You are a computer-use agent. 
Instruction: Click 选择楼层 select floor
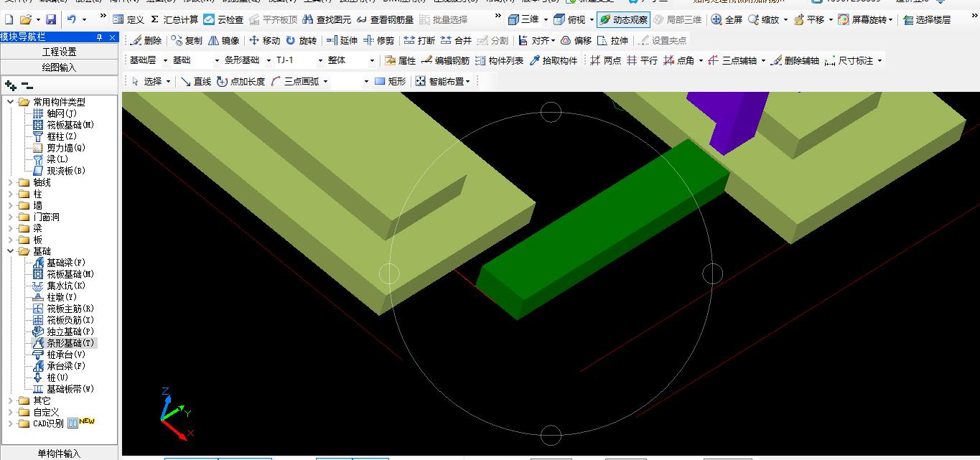pos(926,19)
